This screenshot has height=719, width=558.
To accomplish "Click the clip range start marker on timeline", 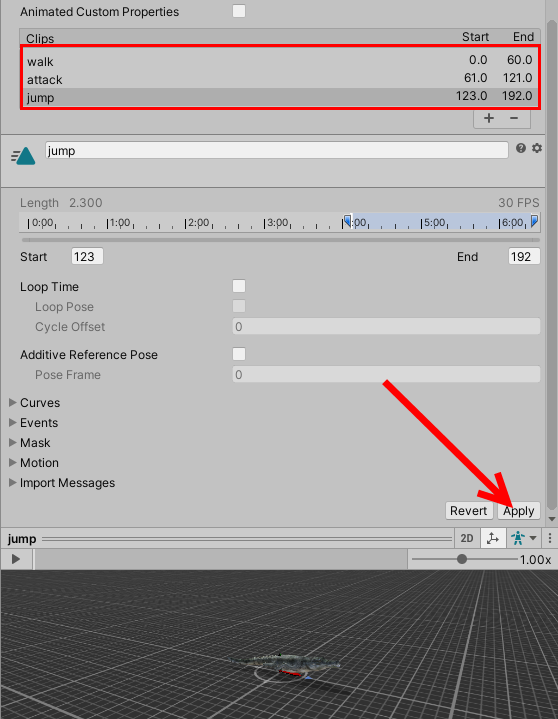I will [348, 221].
